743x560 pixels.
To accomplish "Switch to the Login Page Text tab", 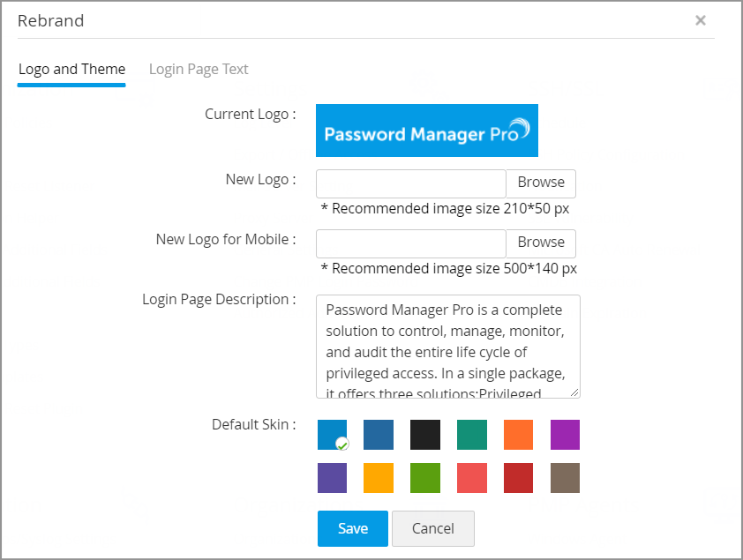I will 199,69.
